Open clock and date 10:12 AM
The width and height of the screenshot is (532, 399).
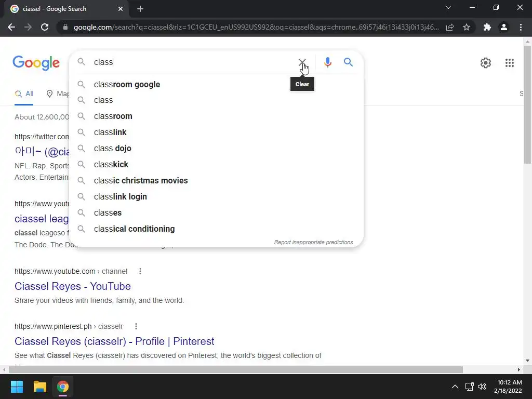click(508, 387)
